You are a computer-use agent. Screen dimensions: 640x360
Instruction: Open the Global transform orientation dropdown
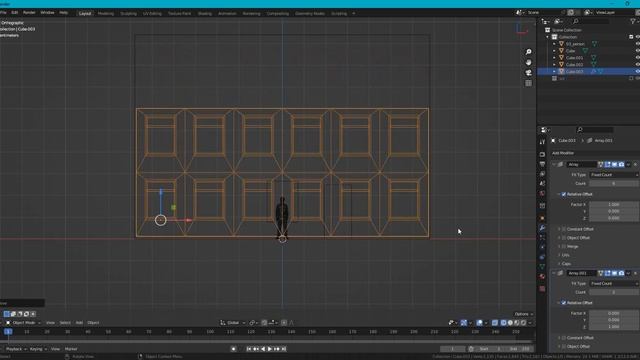[233, 323]
